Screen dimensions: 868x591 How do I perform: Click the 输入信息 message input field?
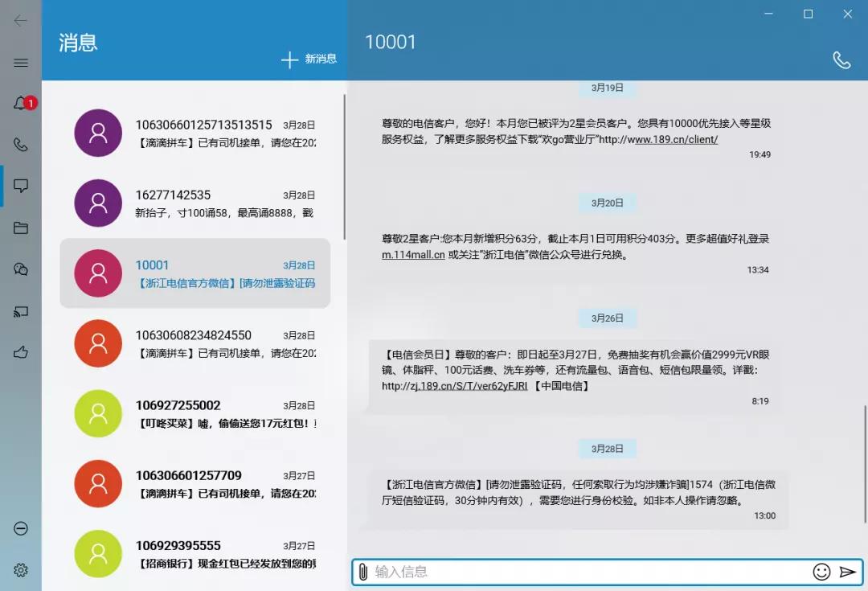(563, 571)
